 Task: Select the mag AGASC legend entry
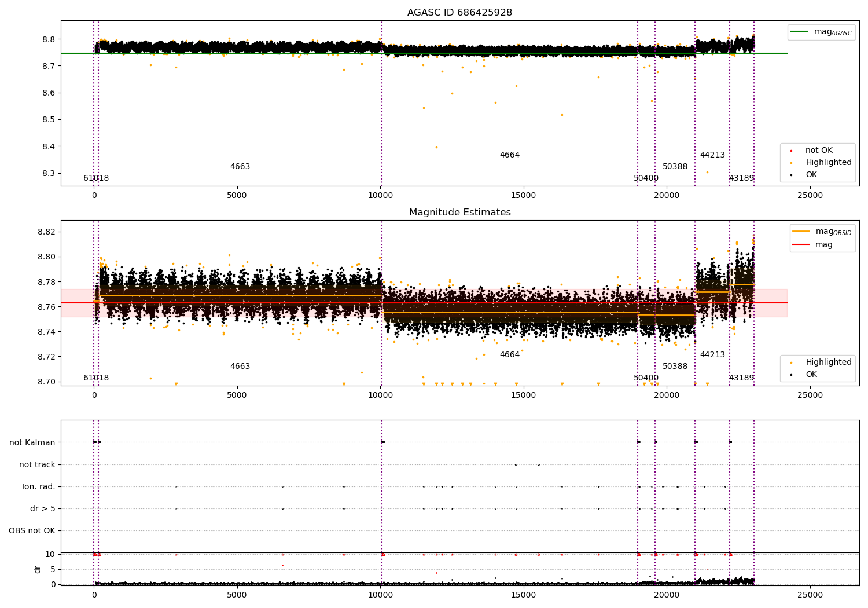click(821, 32)
